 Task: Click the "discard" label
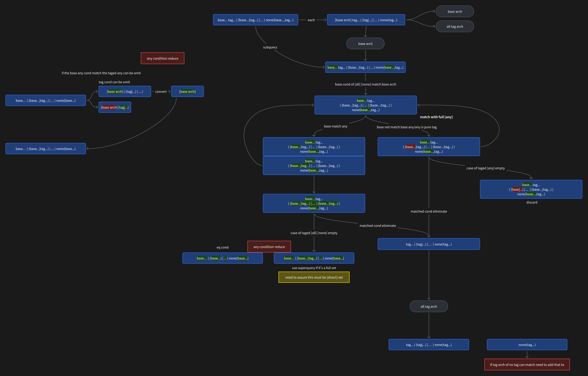[532, 202]
